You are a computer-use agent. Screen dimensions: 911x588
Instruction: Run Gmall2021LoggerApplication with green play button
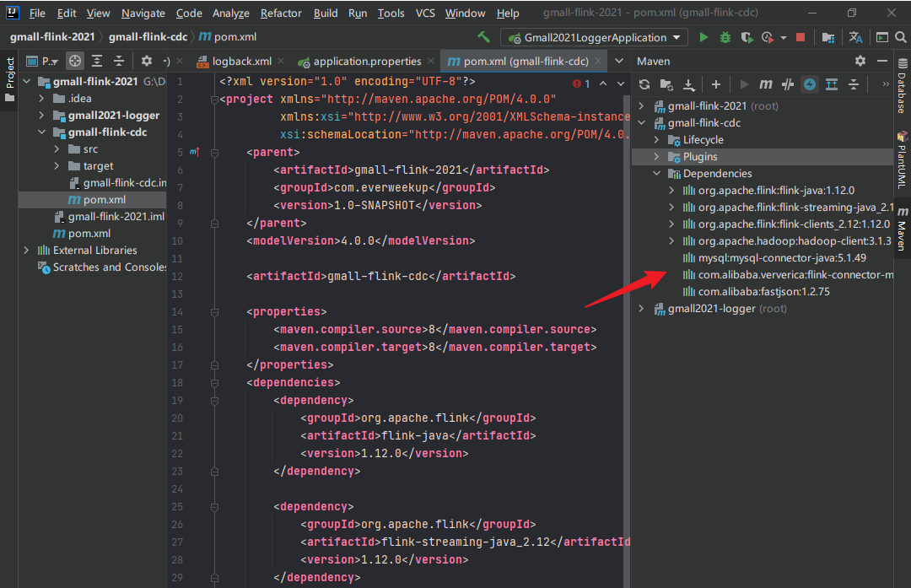coord(703,37)
